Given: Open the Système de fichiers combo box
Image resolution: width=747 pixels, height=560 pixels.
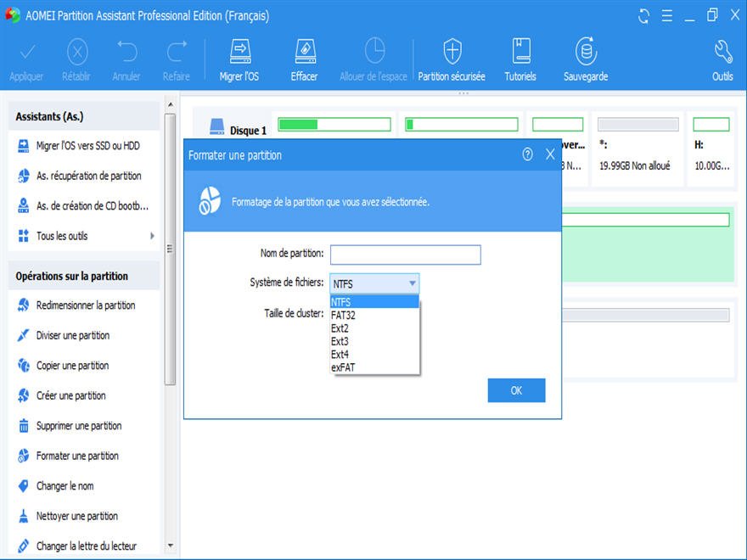Looking at the screenshot, I should tap(374, 283).
